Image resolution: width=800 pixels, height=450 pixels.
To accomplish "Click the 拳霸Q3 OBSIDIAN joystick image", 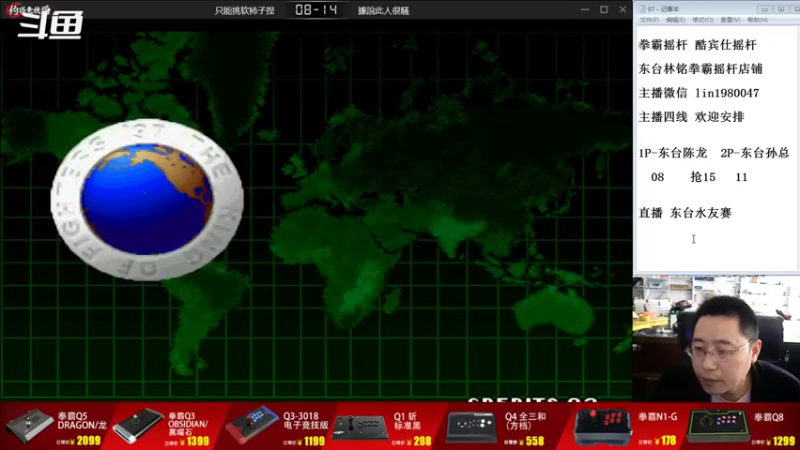I will tap(139, 425).
